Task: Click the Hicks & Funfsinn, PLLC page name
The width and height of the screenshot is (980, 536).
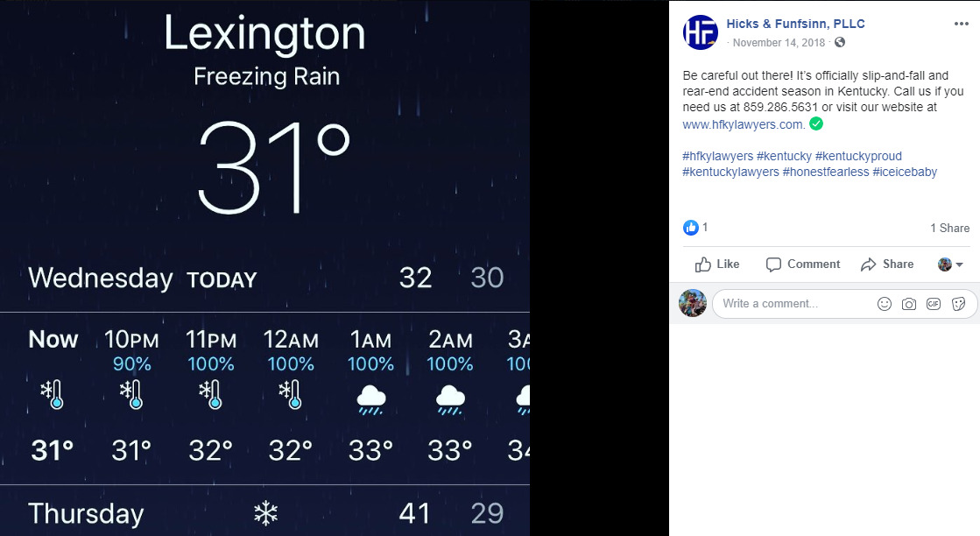Action: (x=795, y=24)
